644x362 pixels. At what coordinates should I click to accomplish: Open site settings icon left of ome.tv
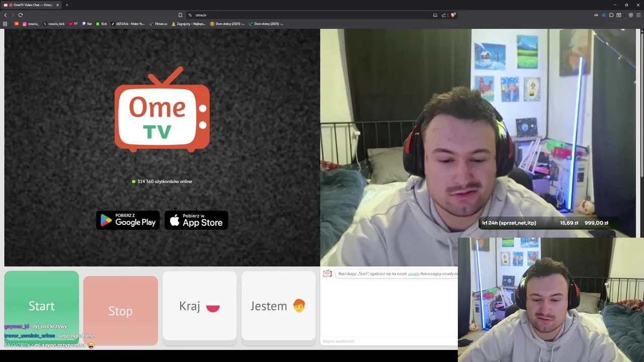(190, 15)
